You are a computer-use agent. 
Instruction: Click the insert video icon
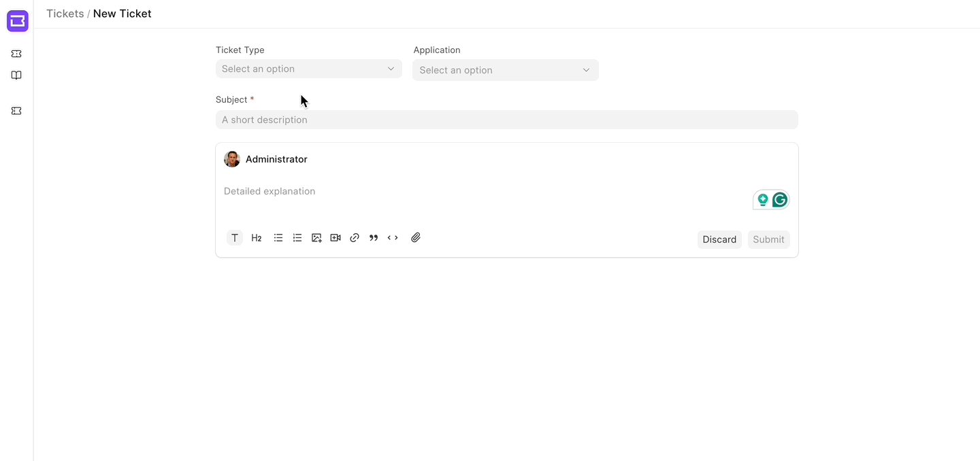[x=336, y=238]
